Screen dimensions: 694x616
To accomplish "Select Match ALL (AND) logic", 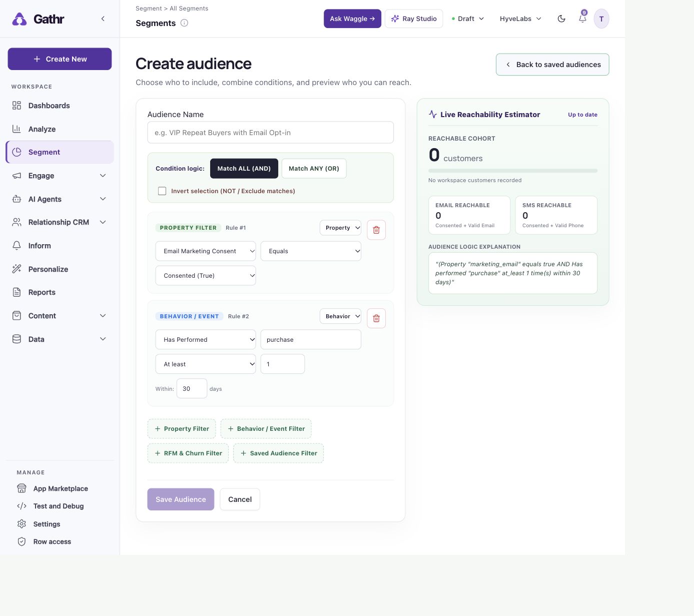I will point(244,169).
